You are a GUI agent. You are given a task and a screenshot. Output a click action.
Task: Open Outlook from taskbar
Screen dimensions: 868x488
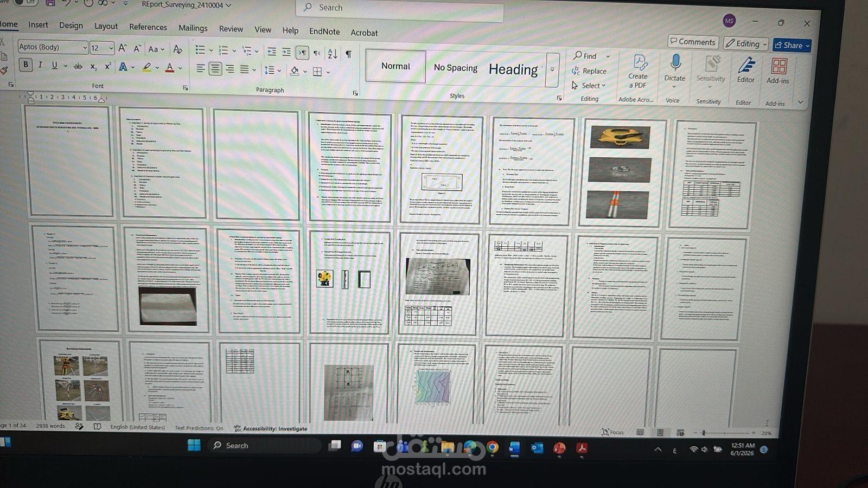[537, 448]
